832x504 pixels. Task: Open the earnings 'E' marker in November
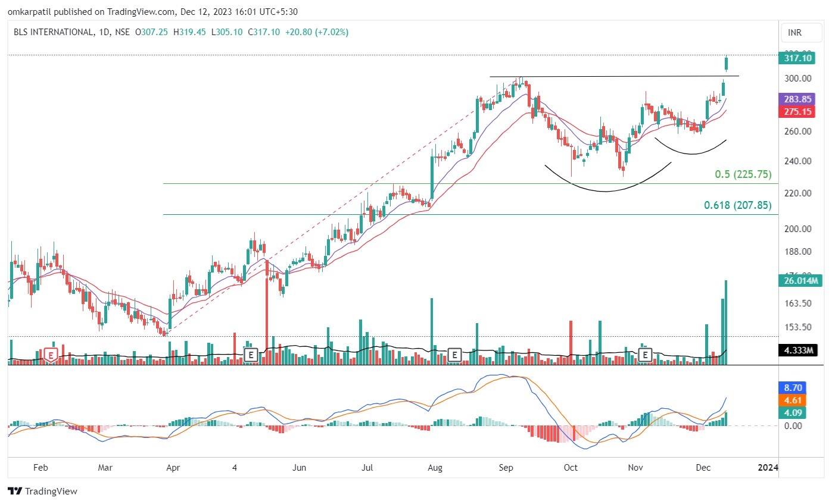644,355
